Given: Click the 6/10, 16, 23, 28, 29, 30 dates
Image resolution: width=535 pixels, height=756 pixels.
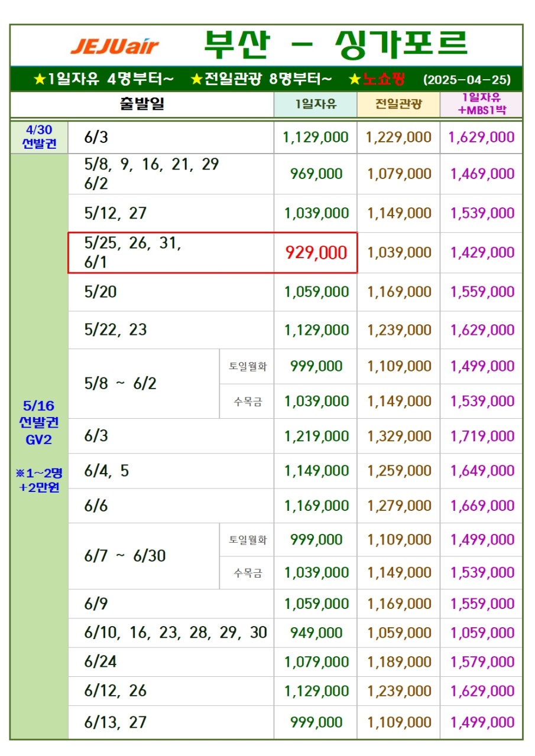Looking at the screenshot, I should tap(176, 633).
